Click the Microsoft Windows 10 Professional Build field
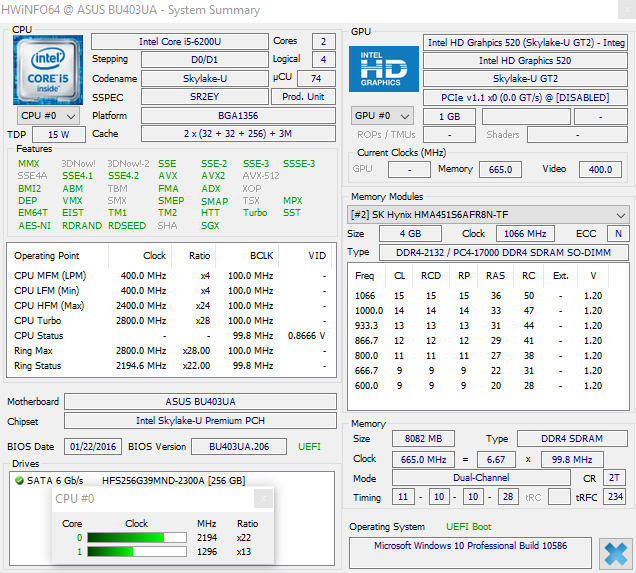The width and height of the screenshot is (636, 573). click(x=471, y=553)
